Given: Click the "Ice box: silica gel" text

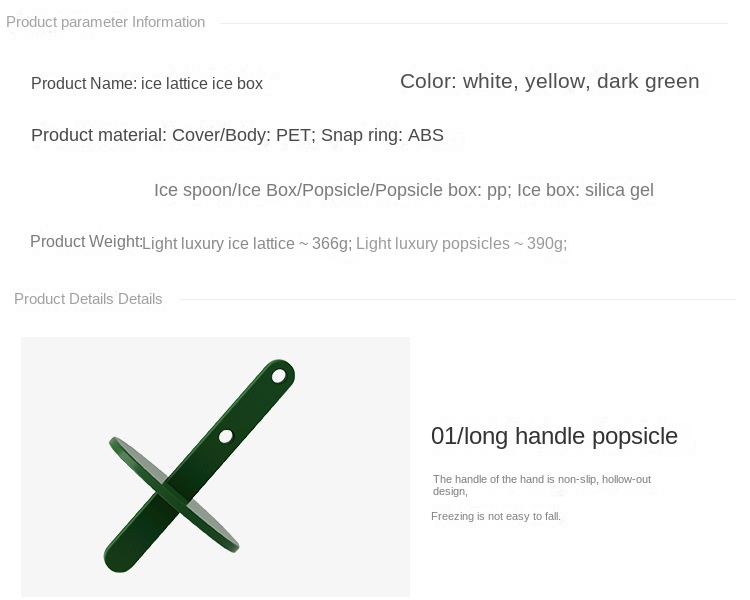Looking at the screenshot, I should pyautogui.click(x=585, y=190).
